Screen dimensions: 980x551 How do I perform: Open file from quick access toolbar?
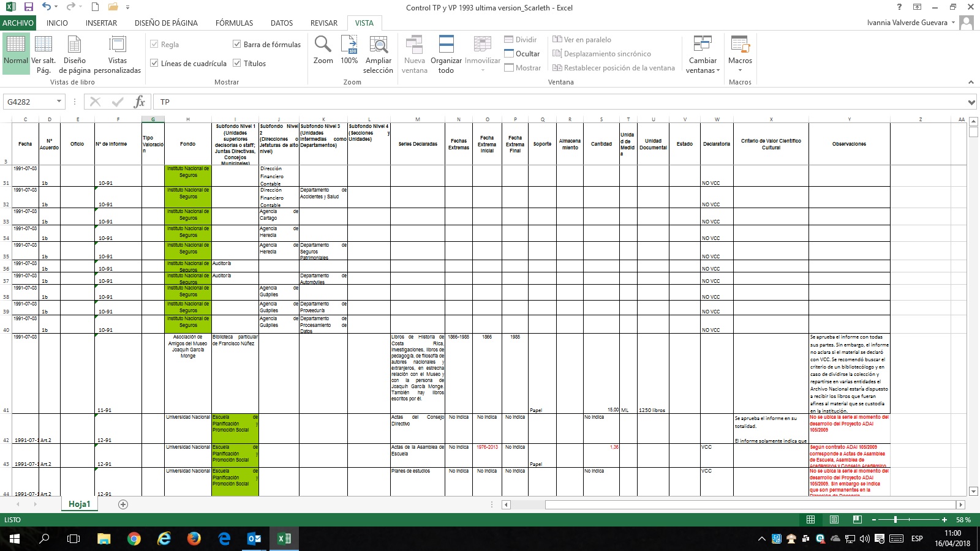113,7
